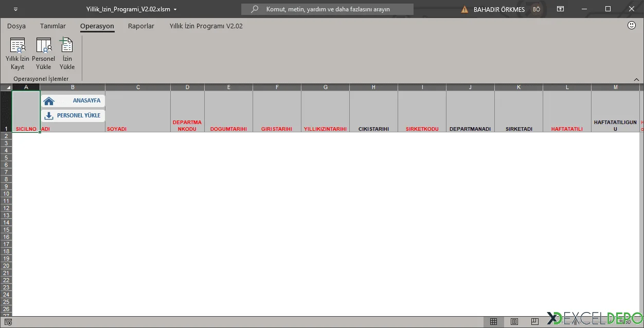Open the Quick Access Toolbar customize dropdown
The image size is (644, 328).
click(x=15, y=9)
